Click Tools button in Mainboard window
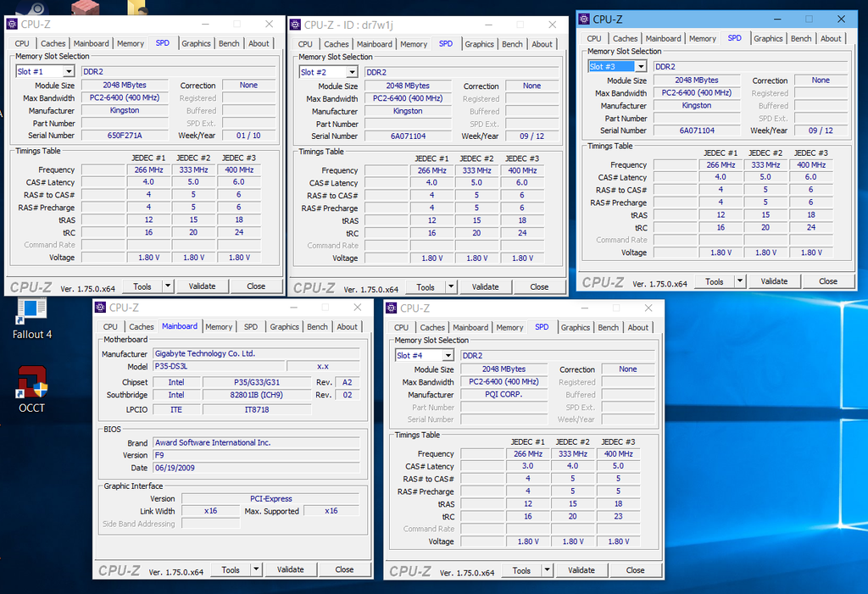 pyautogui.click(x=231, y=569)
